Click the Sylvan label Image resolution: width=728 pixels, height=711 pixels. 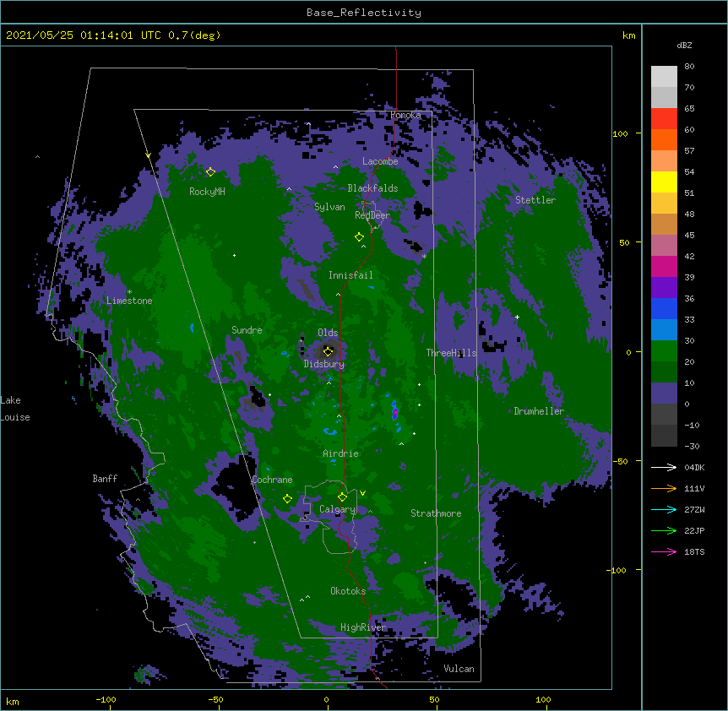pos(329,207)
